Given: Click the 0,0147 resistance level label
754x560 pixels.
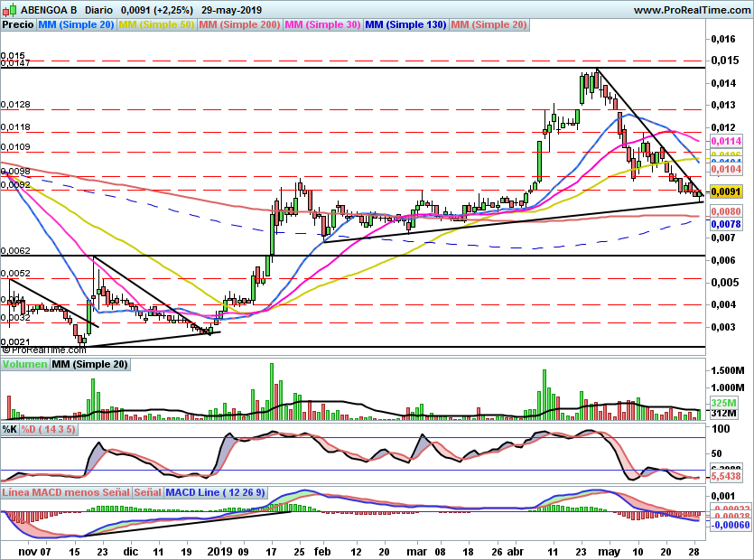Looking at the screenshot, I should coord(15,63).
